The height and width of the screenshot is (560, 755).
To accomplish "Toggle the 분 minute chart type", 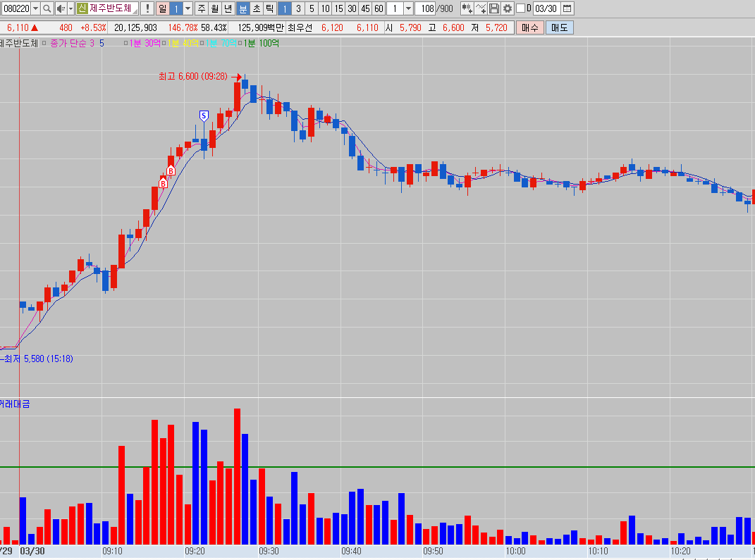I will 243,8.
